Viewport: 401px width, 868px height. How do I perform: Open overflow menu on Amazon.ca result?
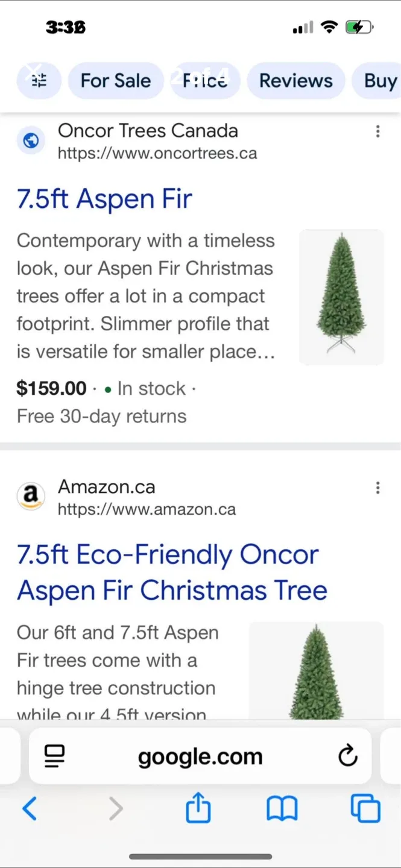coord(377,488)
